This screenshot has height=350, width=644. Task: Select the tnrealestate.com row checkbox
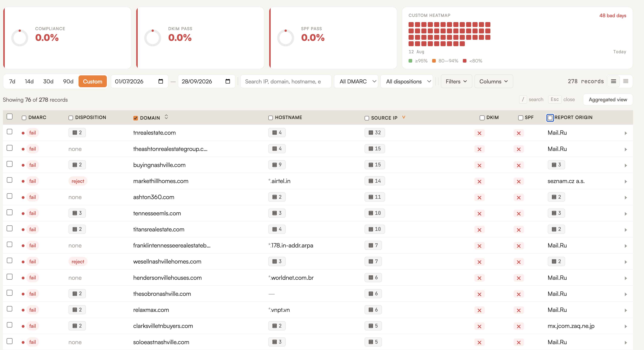tap(9, 132)
